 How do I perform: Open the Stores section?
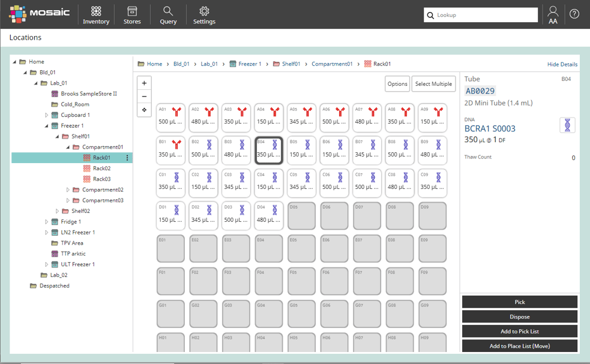point(132,14)
